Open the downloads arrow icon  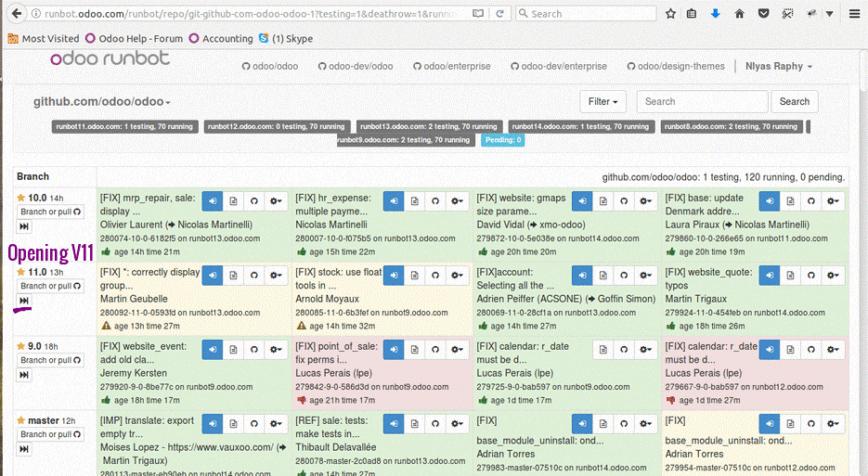(x=715, y=13)
